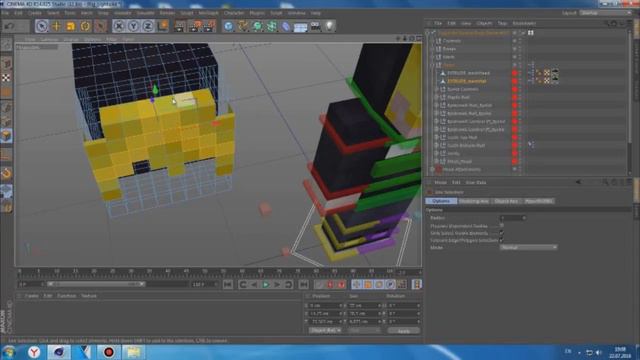Select the highlighted orange polygon object row
This screenshot has height=360, width=640.
pos(467,81)
